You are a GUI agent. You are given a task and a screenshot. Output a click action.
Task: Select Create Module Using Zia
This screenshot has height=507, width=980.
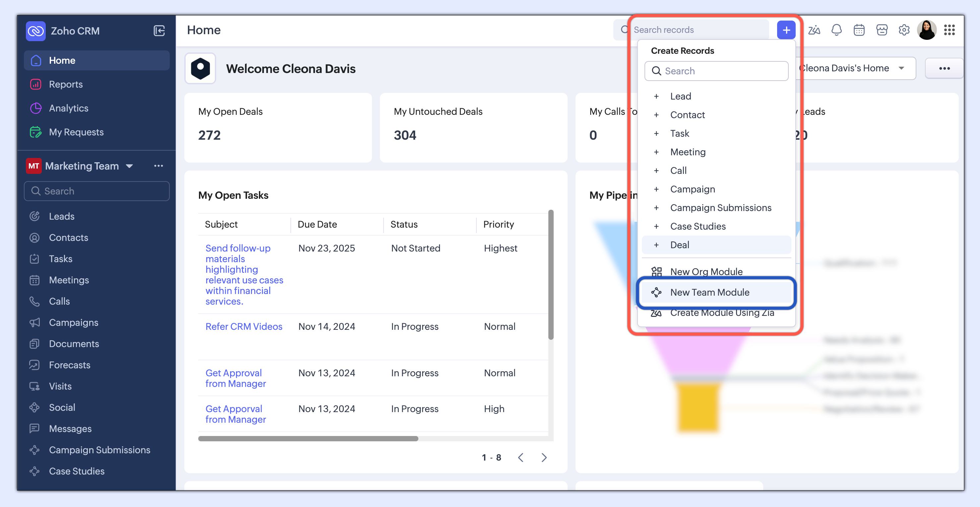coord(722,313)
